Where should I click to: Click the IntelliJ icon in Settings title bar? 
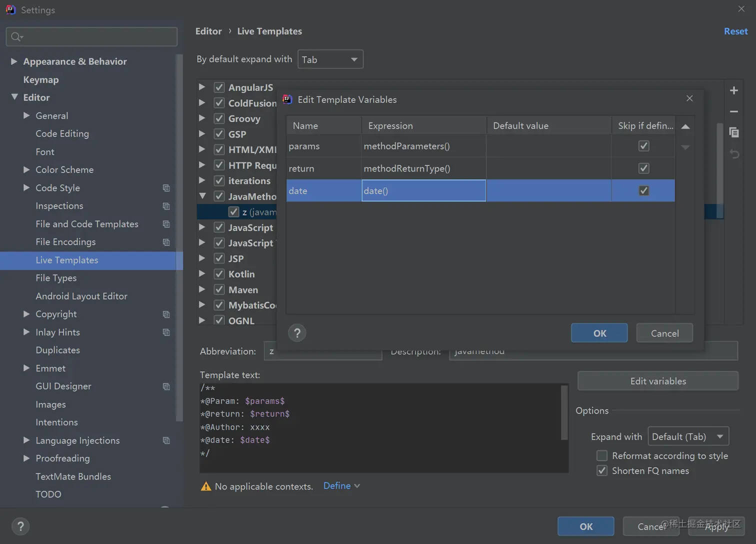(10, 9)
